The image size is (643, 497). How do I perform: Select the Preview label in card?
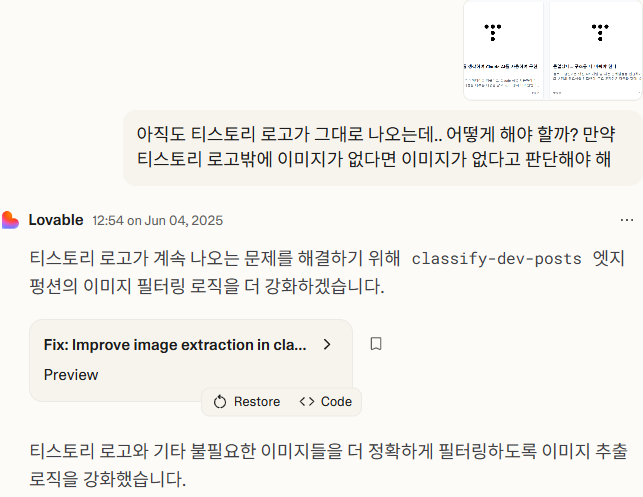(71, 375)
